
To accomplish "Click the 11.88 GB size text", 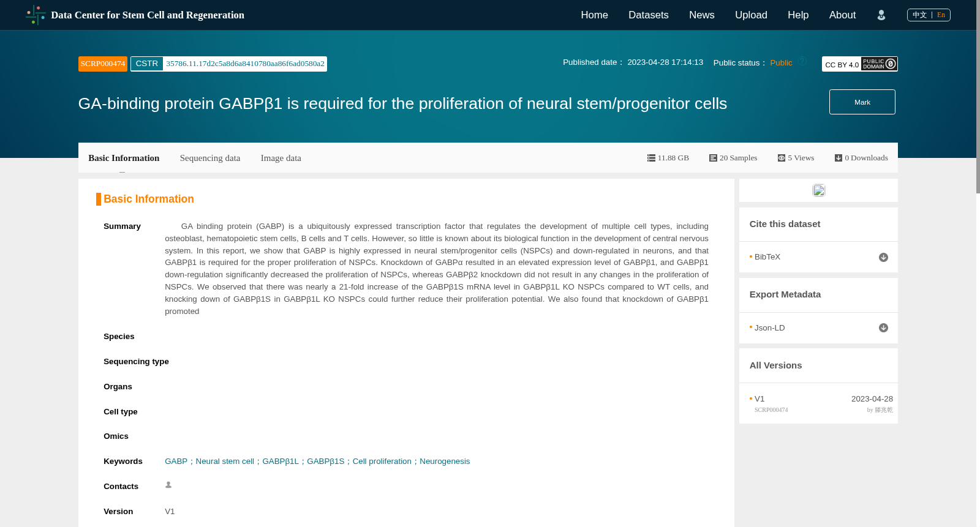I will point(673,158).
